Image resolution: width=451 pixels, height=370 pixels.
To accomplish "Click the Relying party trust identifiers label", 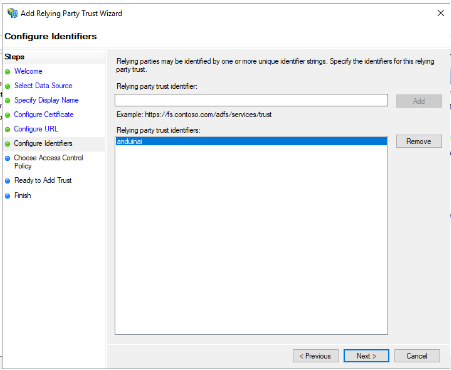I will tap(158, 130).
